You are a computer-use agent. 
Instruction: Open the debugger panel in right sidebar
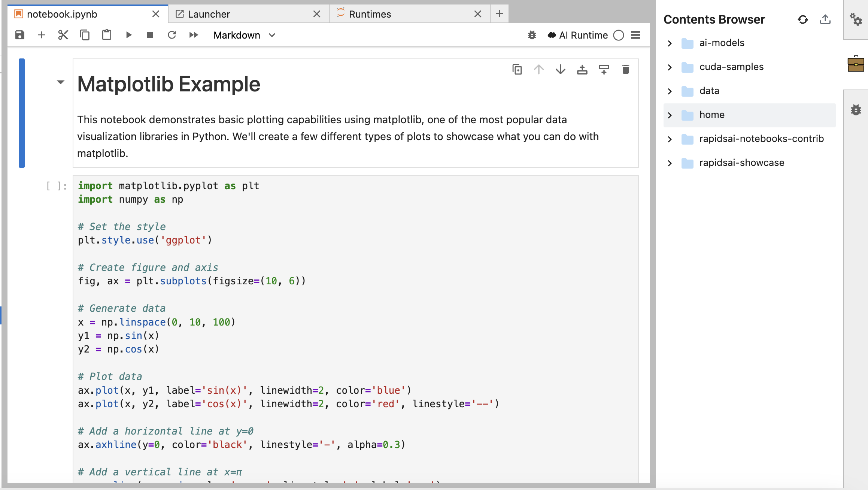(856, 110)
